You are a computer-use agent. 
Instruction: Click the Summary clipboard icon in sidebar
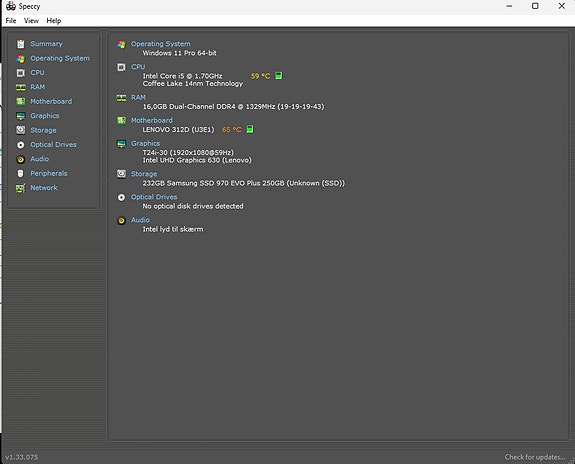(21, 44)
